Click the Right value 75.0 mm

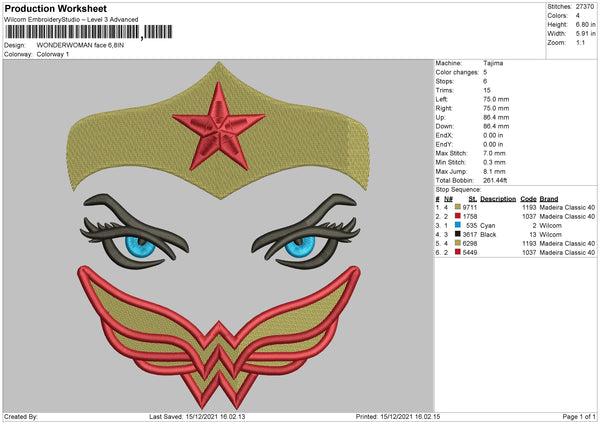[496, 109]
